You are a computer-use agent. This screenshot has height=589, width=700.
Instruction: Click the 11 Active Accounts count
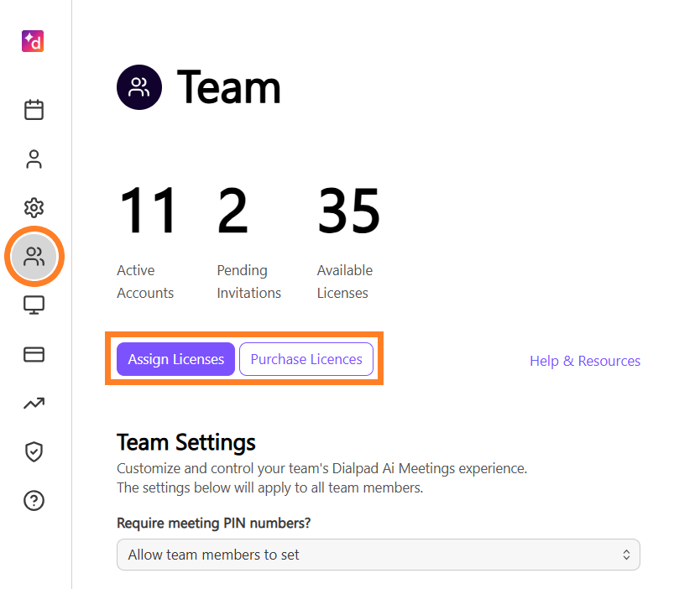(x=148, y=210)
